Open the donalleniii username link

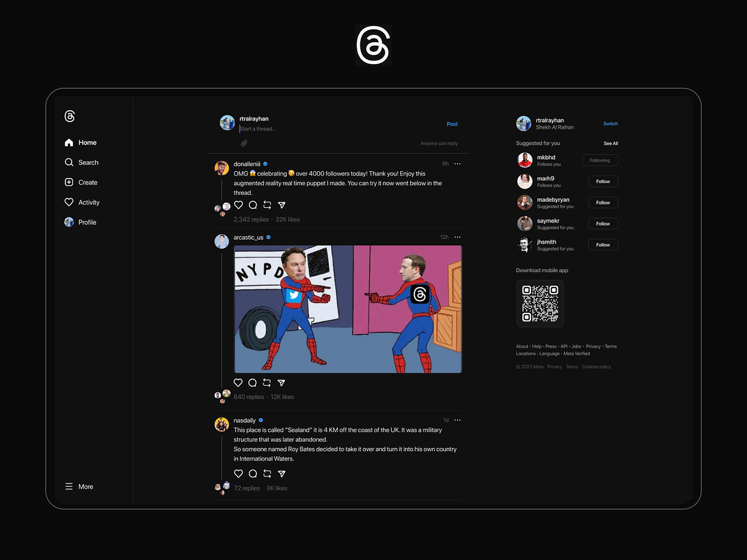[x=247, y=164]
